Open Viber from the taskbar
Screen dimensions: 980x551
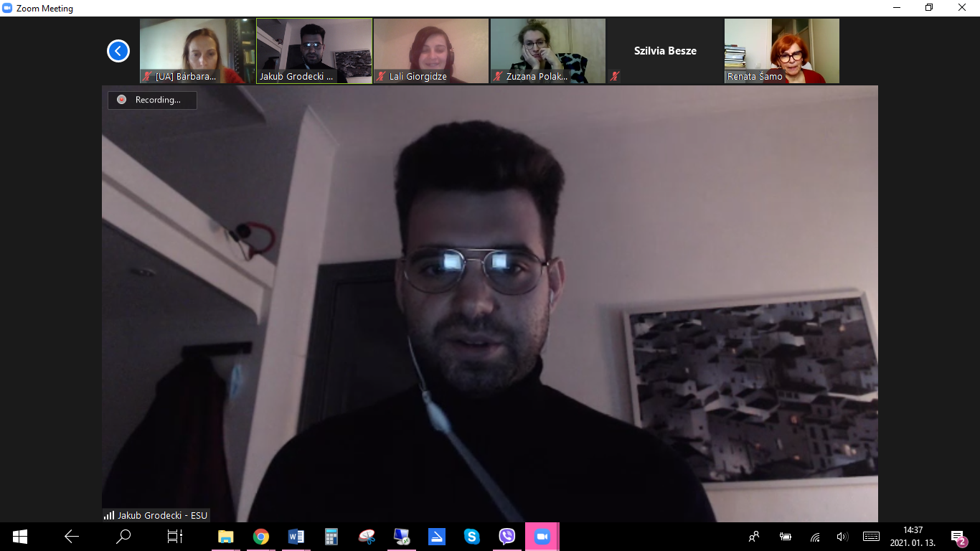pyautogui.click(x=507, y=537)
